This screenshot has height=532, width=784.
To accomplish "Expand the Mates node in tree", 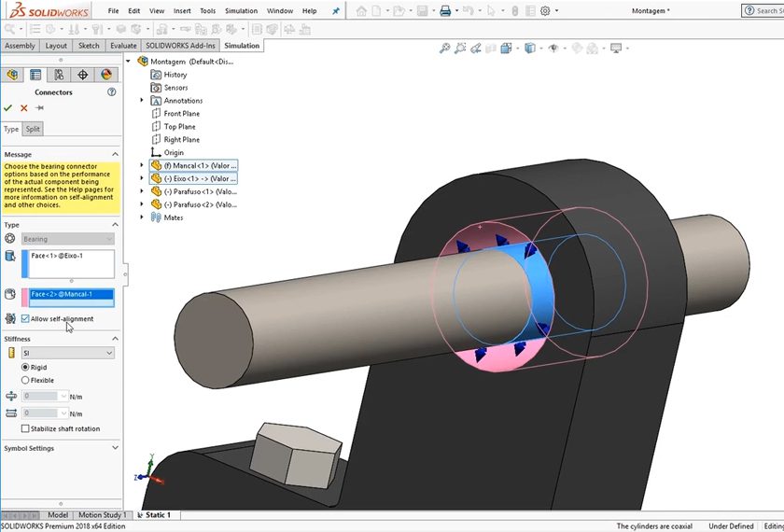I will pos(143,217).
